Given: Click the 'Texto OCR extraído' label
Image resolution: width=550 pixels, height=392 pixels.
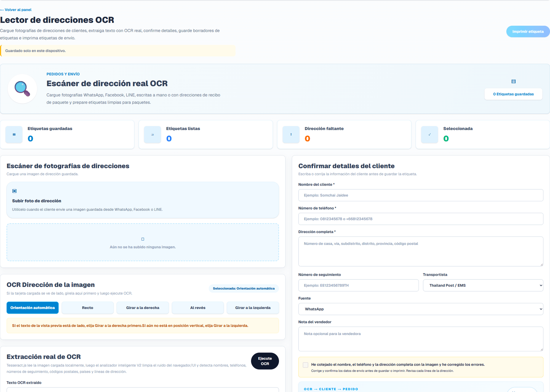Looking at the screenshot, I should pyautogui.click(x=24, y=383).
